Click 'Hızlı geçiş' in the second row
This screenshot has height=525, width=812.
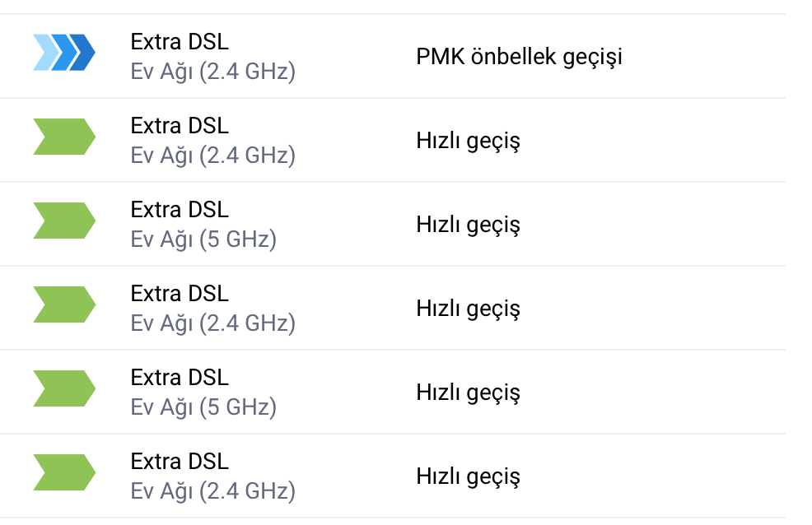click(468, 142)
